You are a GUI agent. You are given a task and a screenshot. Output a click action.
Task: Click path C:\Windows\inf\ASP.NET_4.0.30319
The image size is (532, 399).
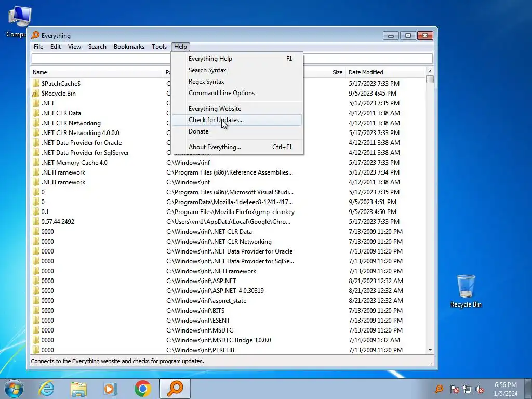[215, 291]
